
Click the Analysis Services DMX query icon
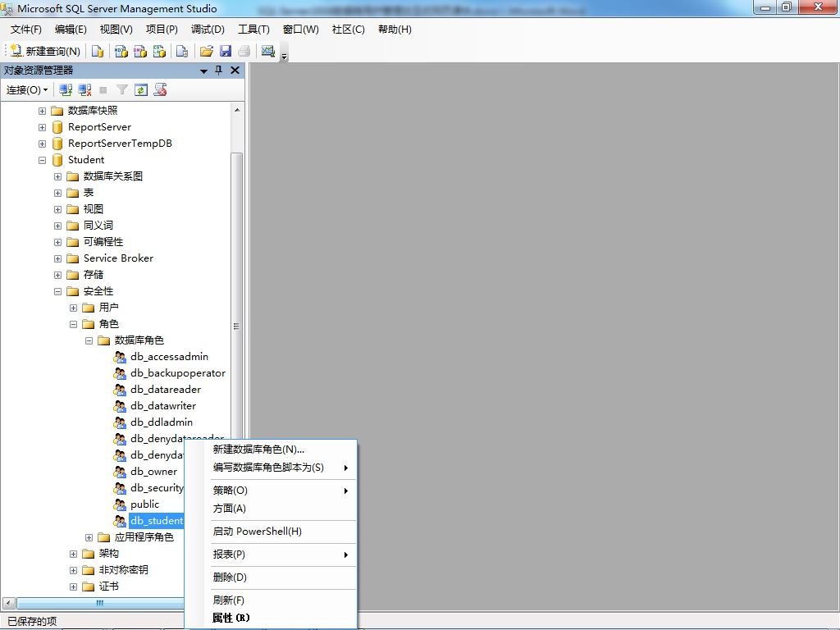140,51
